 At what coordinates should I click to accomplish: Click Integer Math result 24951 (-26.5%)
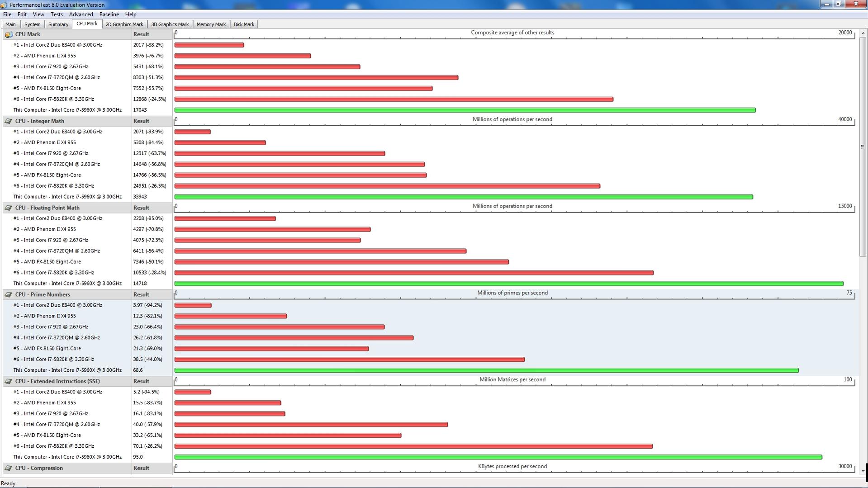[x=150, y=186]
